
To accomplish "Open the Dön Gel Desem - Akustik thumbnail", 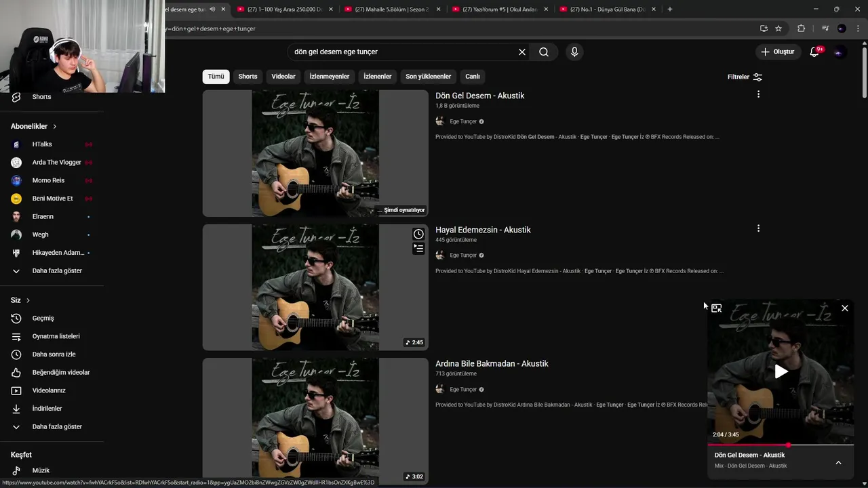I will point(315,153).
